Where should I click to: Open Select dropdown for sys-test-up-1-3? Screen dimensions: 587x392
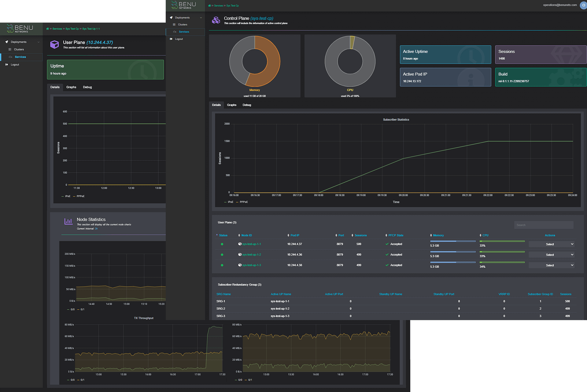point(552,265)
